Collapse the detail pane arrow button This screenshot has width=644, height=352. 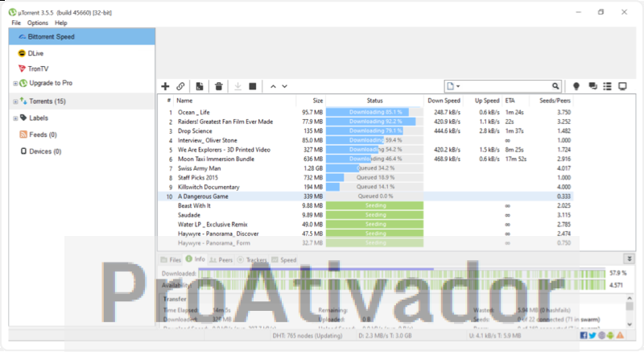[630, 259]
